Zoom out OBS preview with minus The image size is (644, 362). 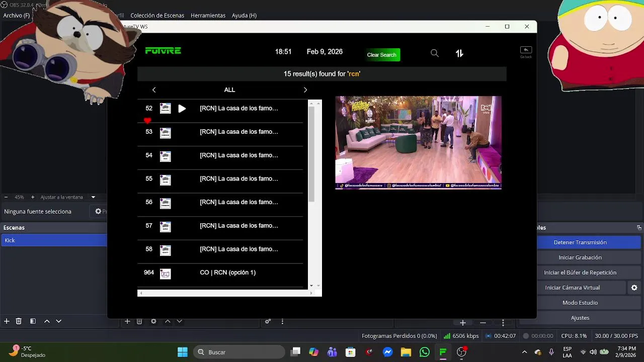click(6, 197)
